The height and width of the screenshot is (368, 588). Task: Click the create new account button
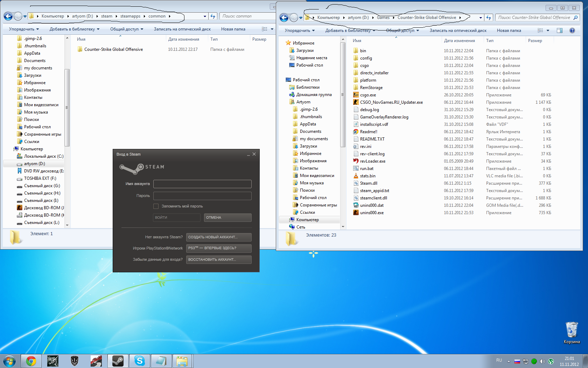tap(219, 237)
